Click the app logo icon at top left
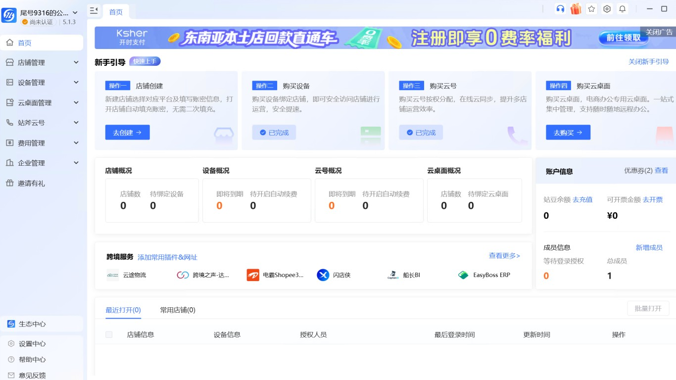The image size is (676, 380). tap(9, 15)
